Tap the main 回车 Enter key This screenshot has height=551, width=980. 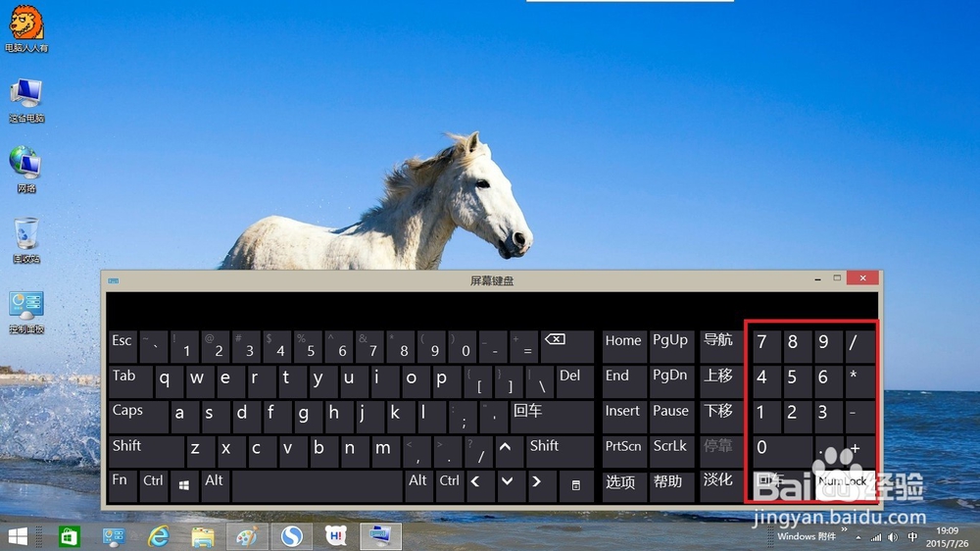(x=551, y=416)
